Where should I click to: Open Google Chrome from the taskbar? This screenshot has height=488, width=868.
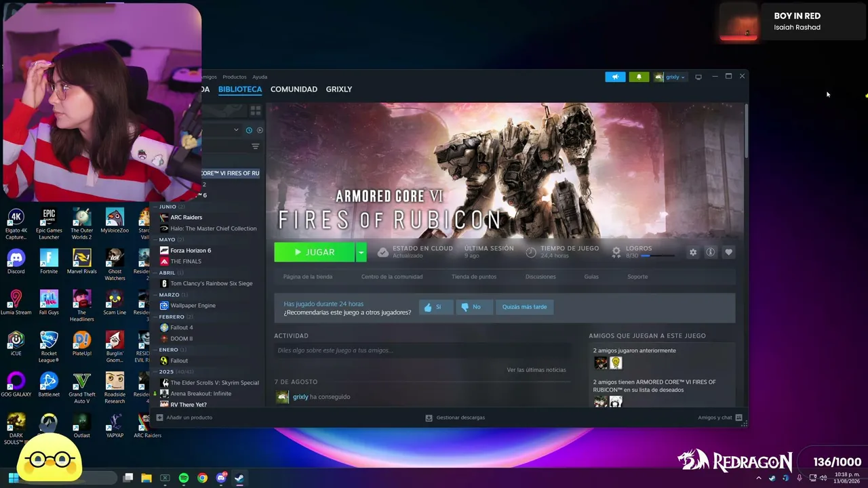pyautogui.click(x=202, y=478)
